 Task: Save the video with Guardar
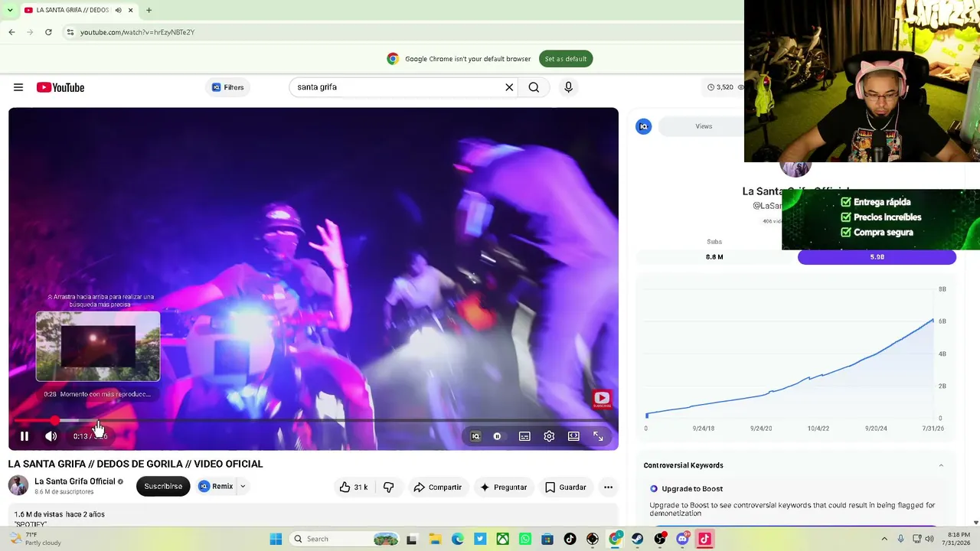[x=565, y=487]
